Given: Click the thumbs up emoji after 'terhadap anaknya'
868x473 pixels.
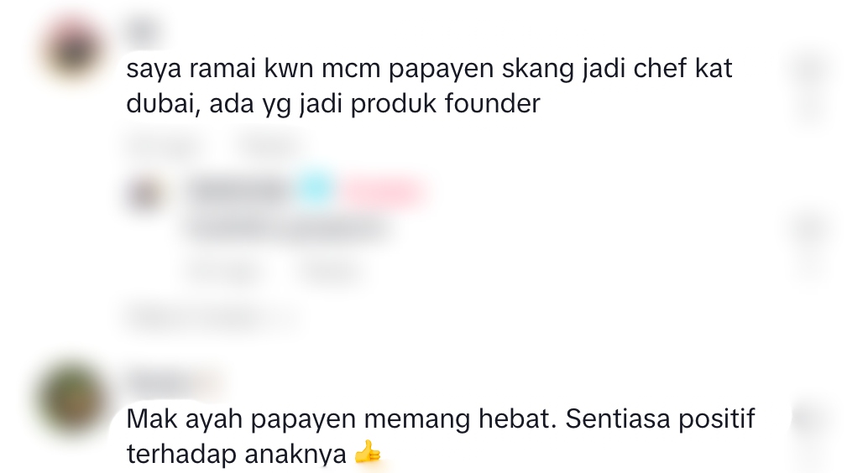Looking at the screenshot, I should pos(368,454).
